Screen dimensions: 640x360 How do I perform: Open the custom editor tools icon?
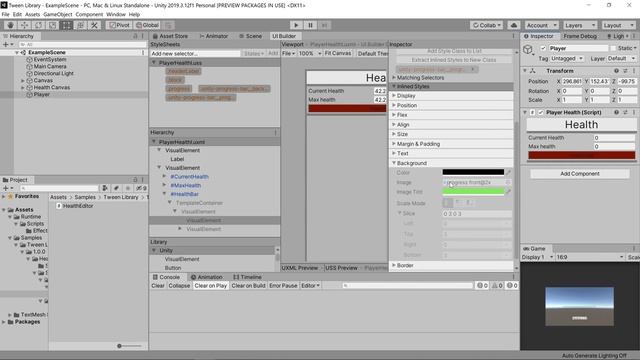point(94,25)
